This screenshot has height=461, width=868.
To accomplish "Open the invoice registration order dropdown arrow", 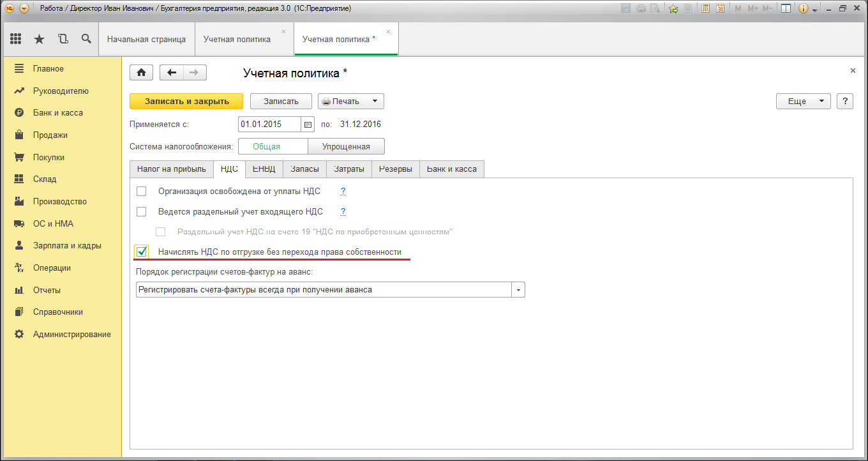I will [x=518, y=290].
